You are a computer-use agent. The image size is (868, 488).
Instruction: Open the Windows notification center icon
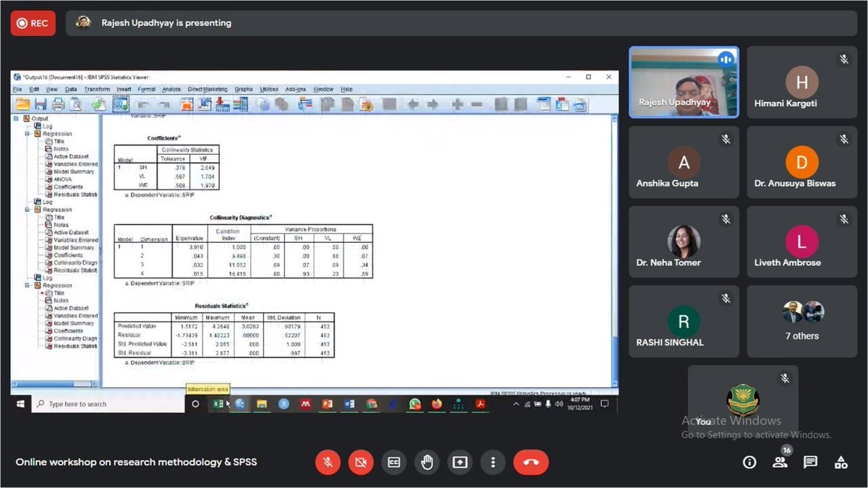(x=605, y=404)
